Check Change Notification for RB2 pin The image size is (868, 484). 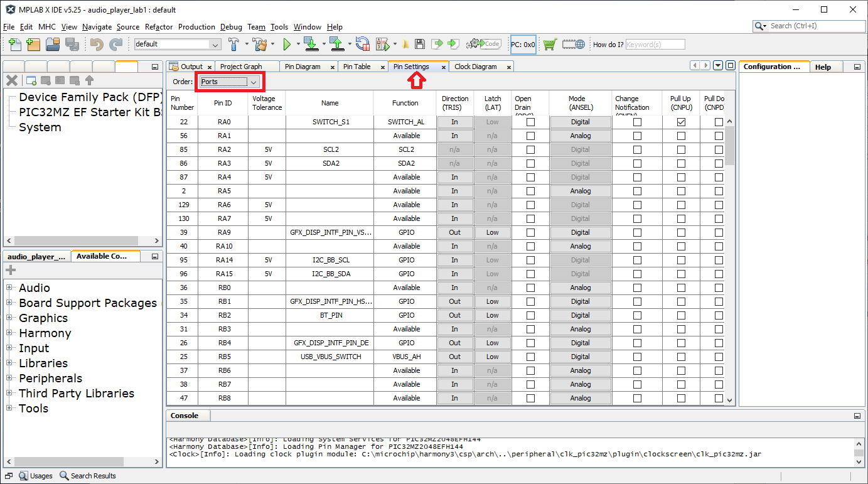637,315
